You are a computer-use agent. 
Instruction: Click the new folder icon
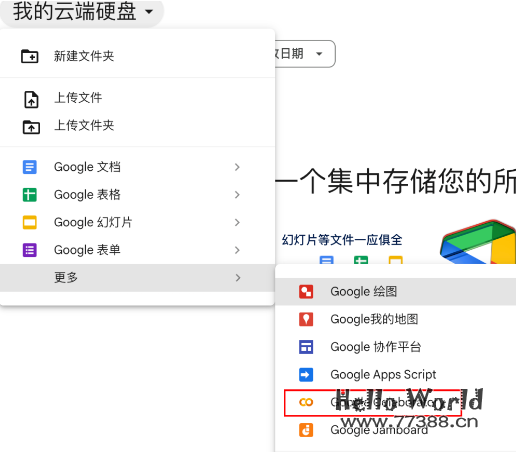[x=30, y=56]
